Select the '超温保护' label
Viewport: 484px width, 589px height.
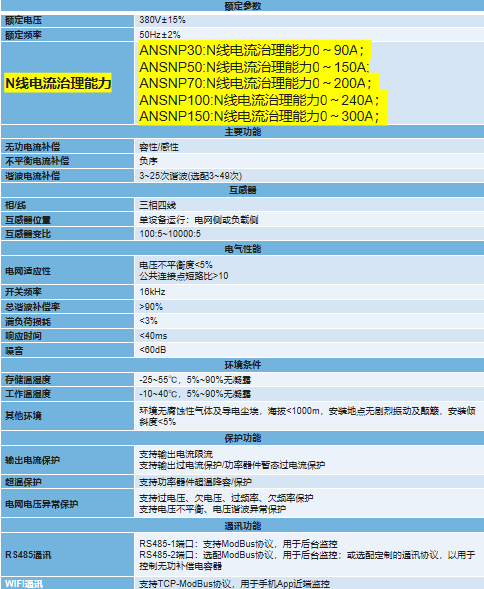(x=23, y=482)
